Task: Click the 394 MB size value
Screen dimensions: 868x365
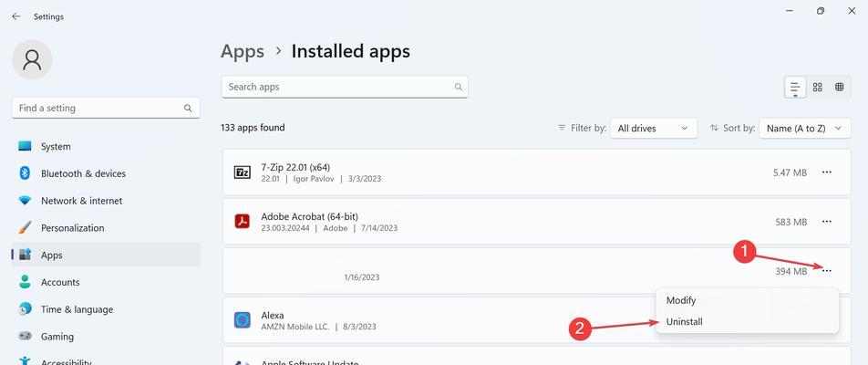Action: click(x=791, y=271)
